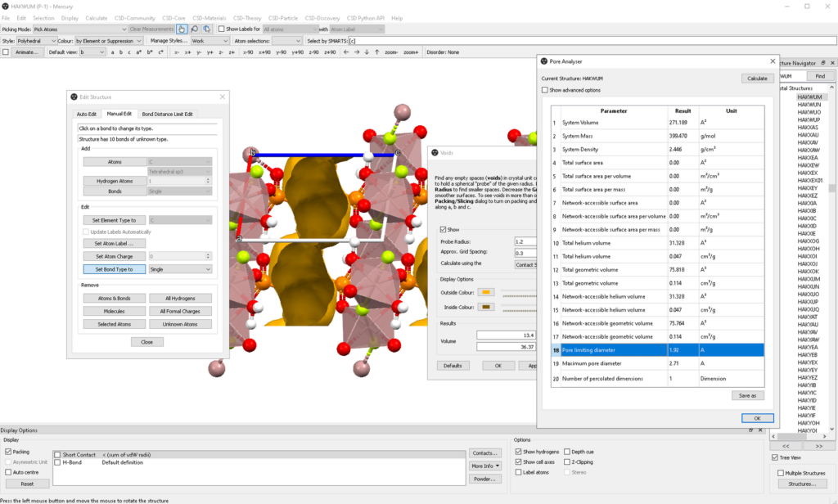
Task: Select HAKYAT in the structure list
Action: pos(807,317)
